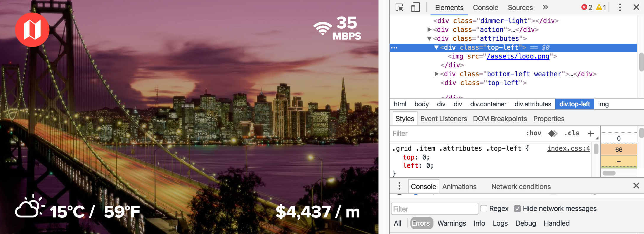The height and width of the screenshot is (234, 644).
Task: Show more DevTools tabs chevron
Action: [x=546, y=7]
